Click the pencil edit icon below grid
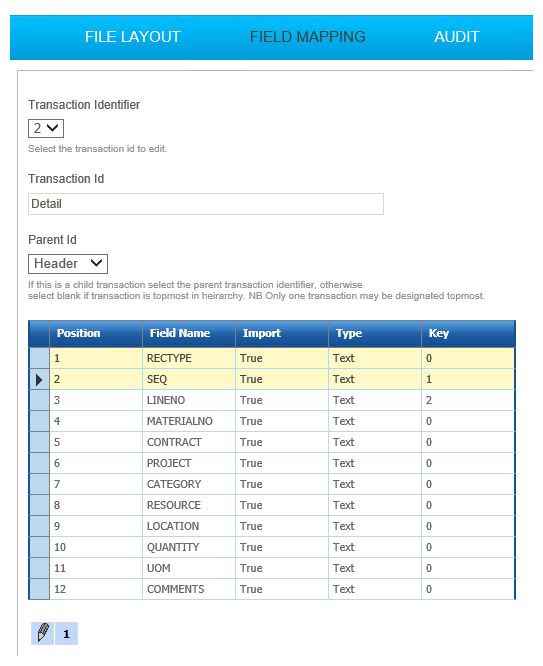This screenshot has width=543, height=666. (42, 634)
